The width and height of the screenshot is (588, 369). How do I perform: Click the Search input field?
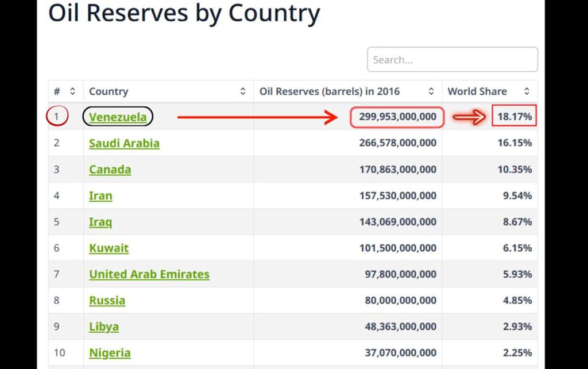coord(452,60)
